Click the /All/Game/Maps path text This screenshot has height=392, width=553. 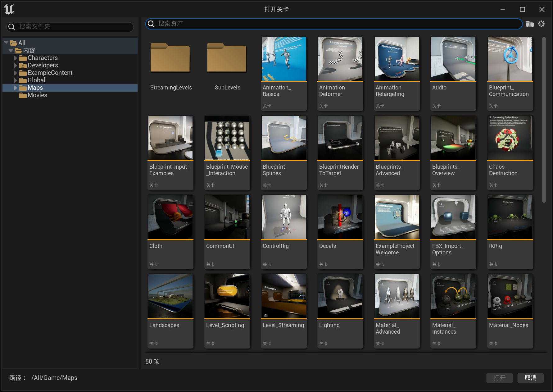click(x=54, y=378)
